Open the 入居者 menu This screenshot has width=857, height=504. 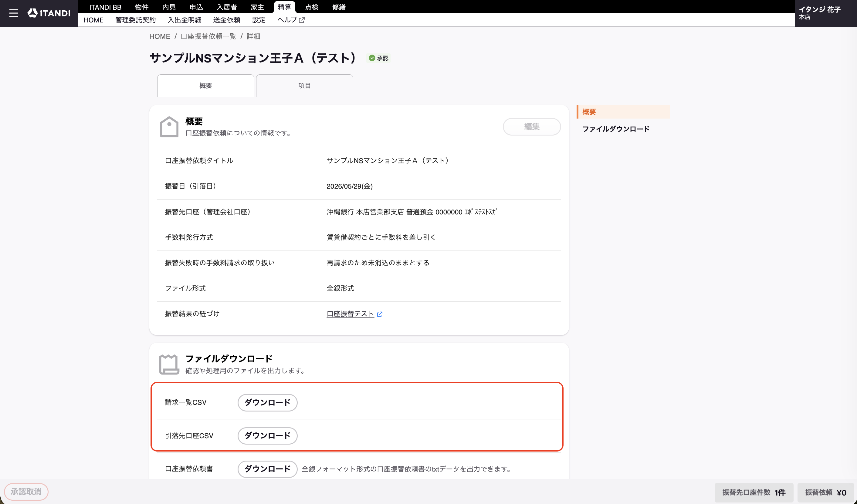[x=227, y=7]
